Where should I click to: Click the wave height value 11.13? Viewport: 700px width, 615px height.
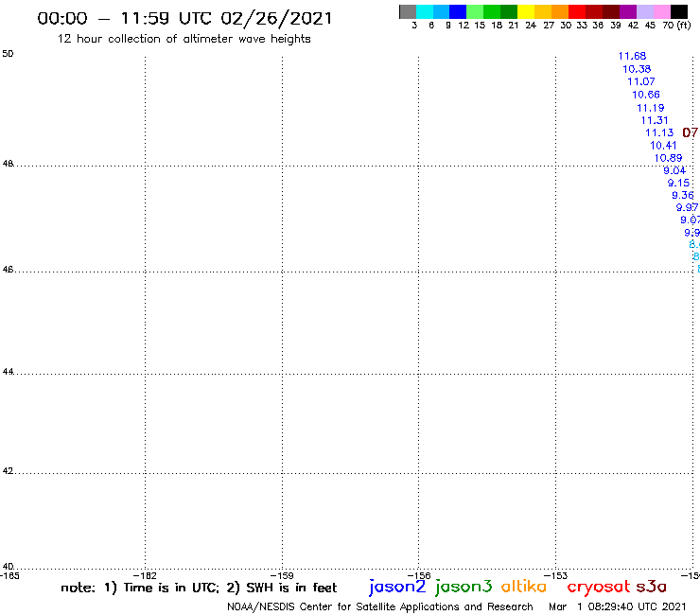pos(659,133)
